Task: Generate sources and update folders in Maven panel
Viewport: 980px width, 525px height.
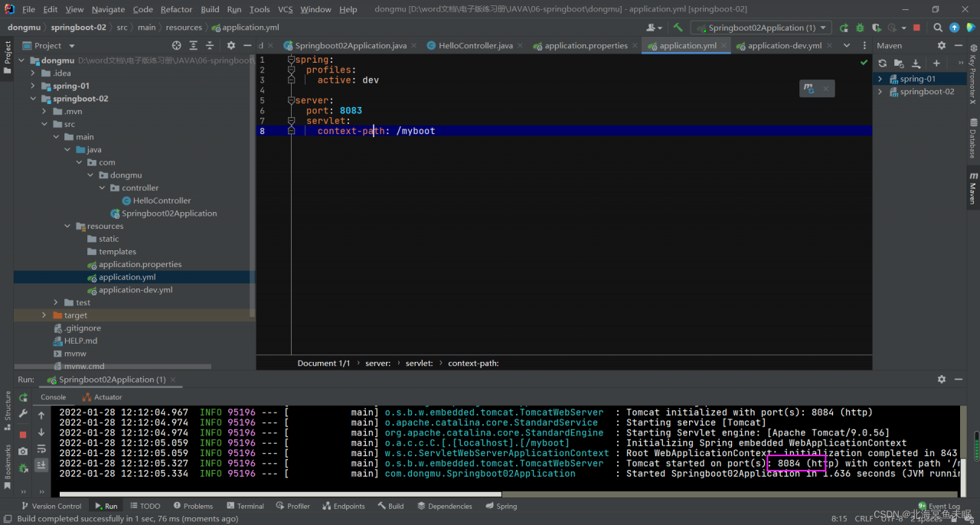Action: pos(899,64)
